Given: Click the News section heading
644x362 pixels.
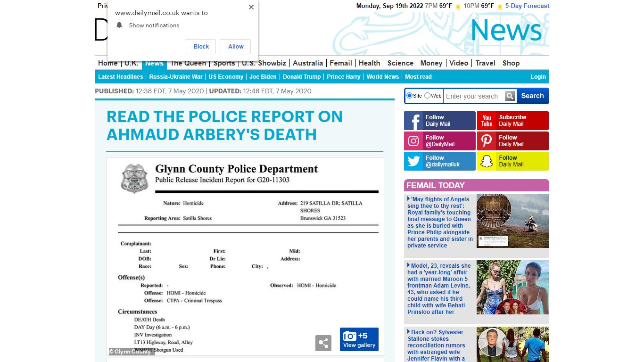Looking at the screenshot, I should click(506, 30).
